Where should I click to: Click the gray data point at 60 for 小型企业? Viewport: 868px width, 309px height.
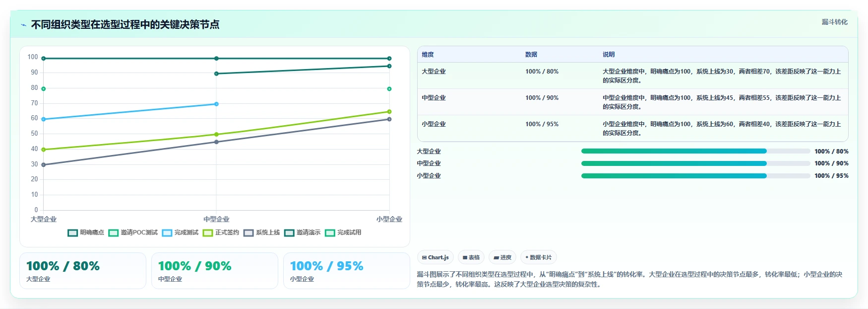coord(389,119)
